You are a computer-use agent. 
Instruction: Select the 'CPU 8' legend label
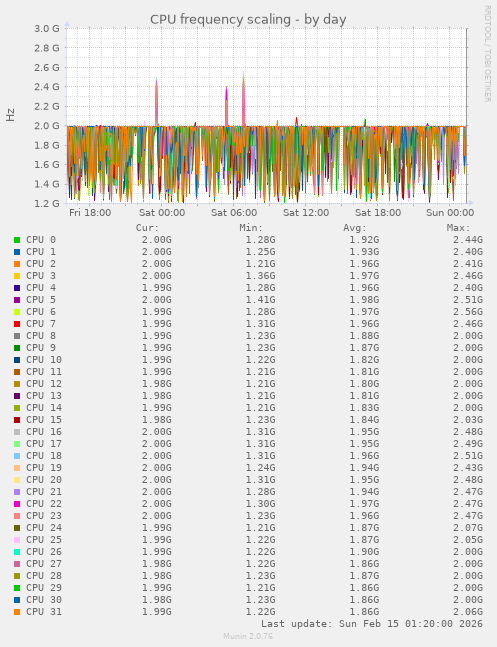click(x=41, y=336)
